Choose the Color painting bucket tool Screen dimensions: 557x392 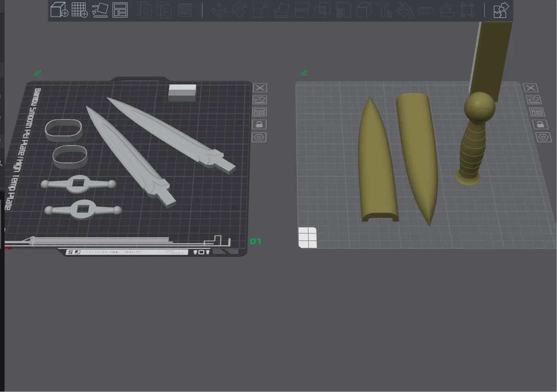point(405,10)
